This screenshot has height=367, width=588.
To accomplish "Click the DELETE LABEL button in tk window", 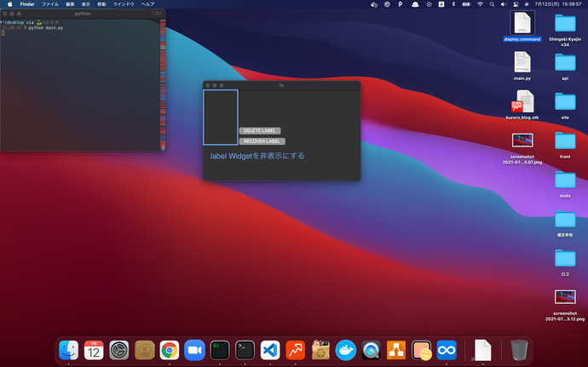I will 260,131.
